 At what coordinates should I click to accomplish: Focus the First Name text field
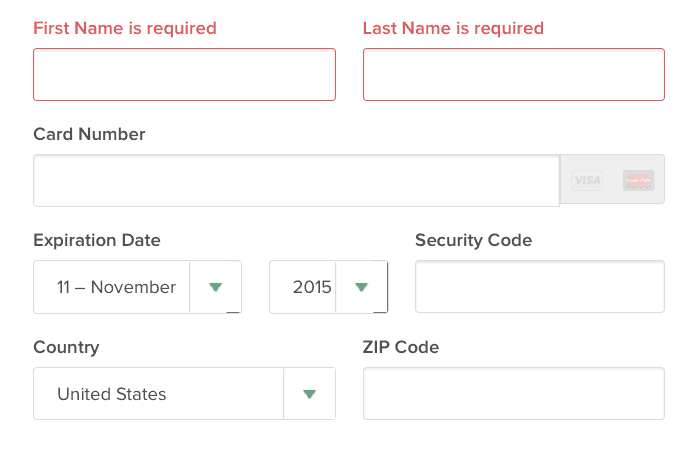[184, 75]
